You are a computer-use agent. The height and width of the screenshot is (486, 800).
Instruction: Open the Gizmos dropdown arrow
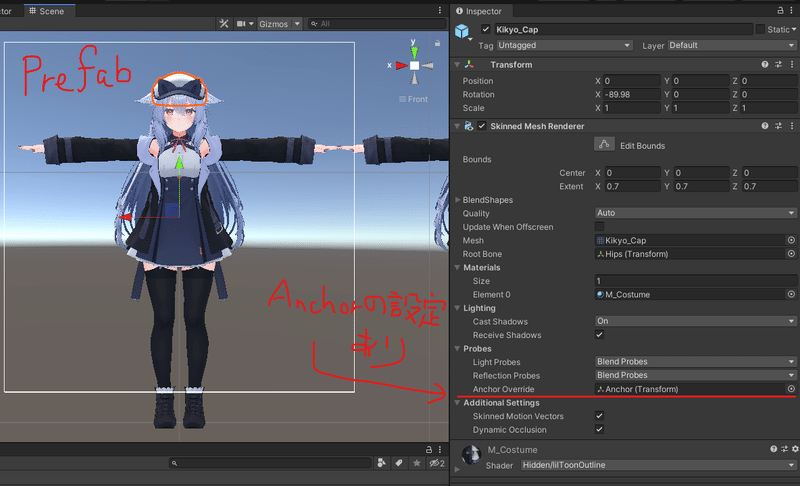(297, 24)
